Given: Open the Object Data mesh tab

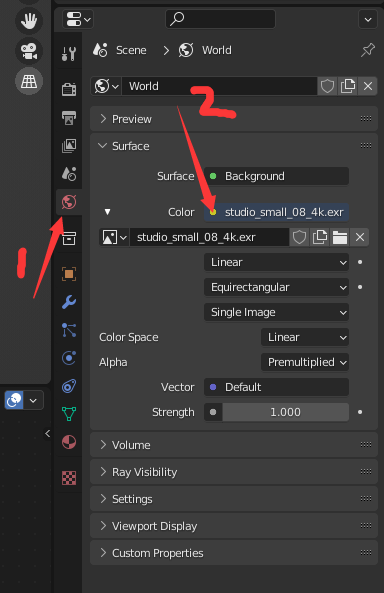Looking at the screenshot, I should [x=69, y=414].
